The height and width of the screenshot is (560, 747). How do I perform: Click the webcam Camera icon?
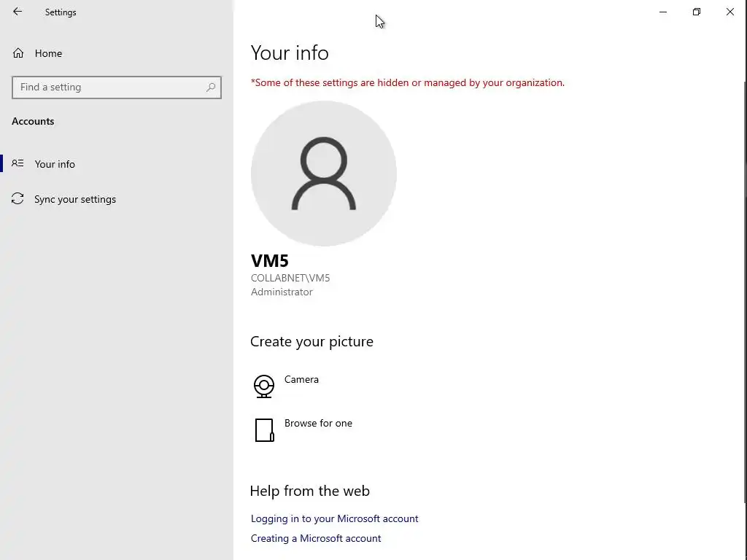coord(264,386)
